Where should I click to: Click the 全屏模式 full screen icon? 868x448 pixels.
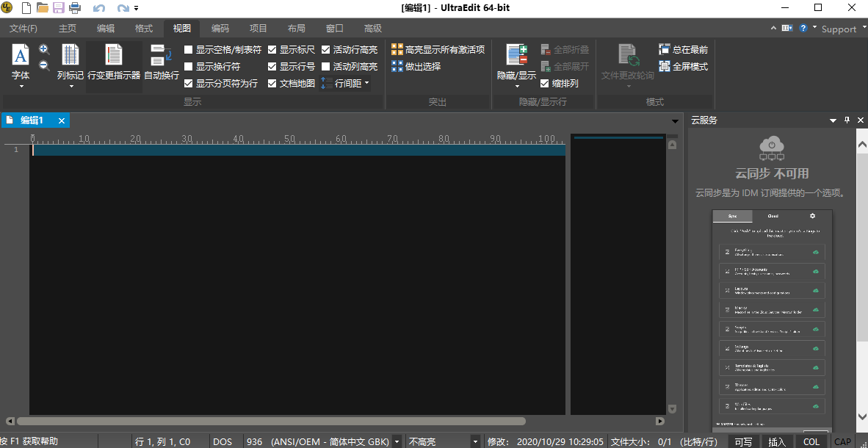click(665, 66)
